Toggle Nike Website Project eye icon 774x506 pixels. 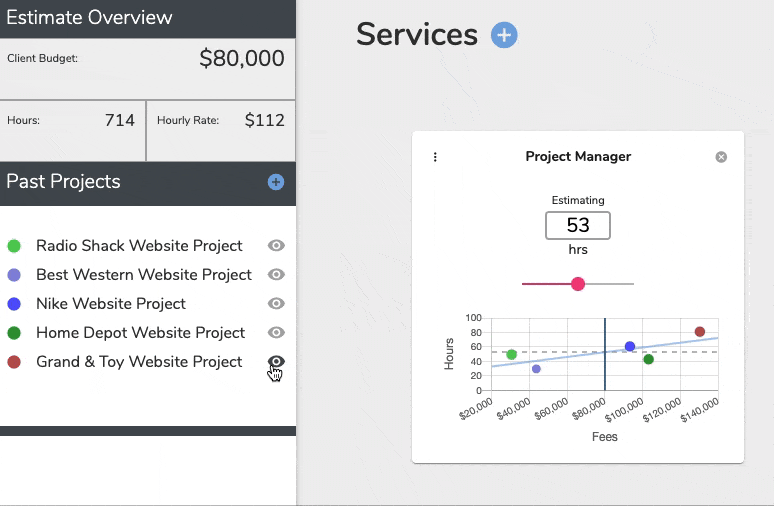(277, 304)
